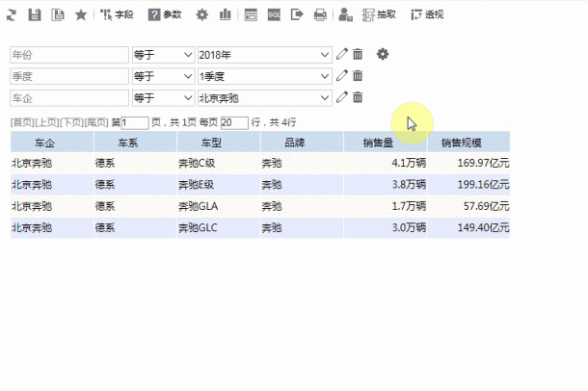The image size is (588, 391).
Task: Open the 北京奔驰 value dropdown
Action: coord(265,98)
